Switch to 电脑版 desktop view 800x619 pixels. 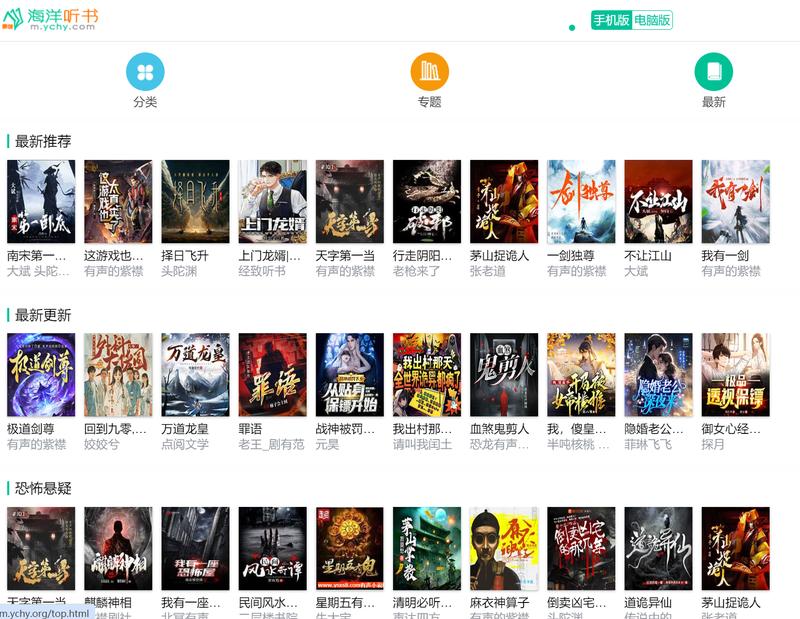(652, 20)
